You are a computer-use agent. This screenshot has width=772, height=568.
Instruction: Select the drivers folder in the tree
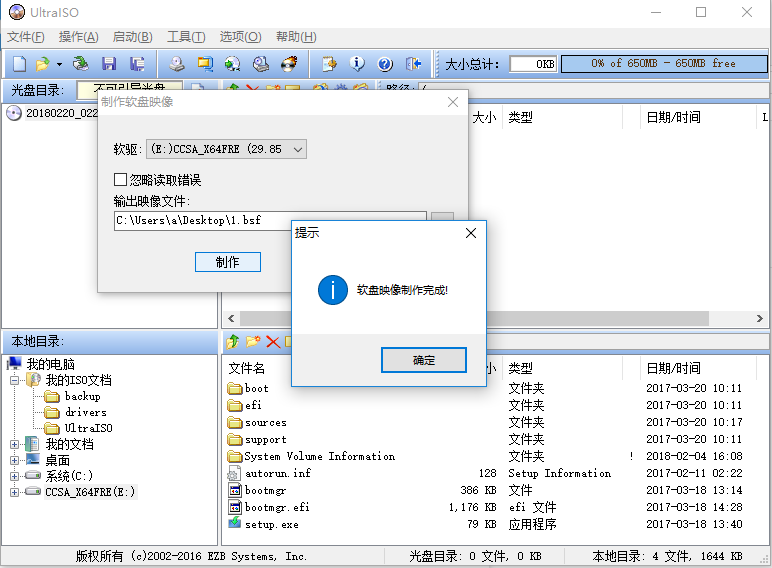[86, 412]
